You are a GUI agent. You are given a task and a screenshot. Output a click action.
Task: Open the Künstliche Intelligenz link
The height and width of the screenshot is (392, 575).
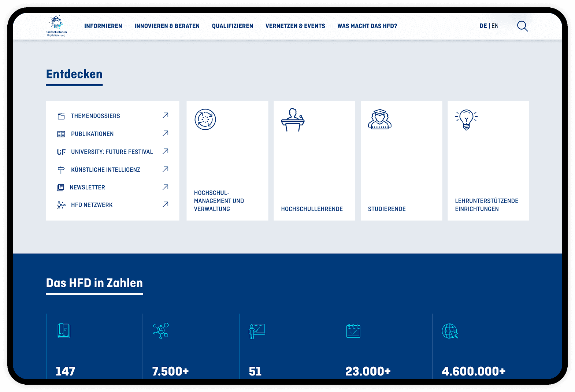pyautogui.click(x=105, y=170)
